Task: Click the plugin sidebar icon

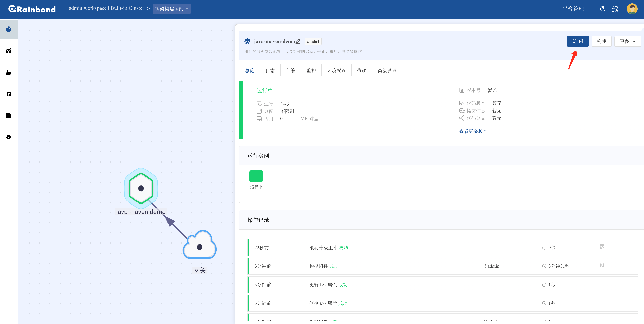Action: (x=9, y=73)
